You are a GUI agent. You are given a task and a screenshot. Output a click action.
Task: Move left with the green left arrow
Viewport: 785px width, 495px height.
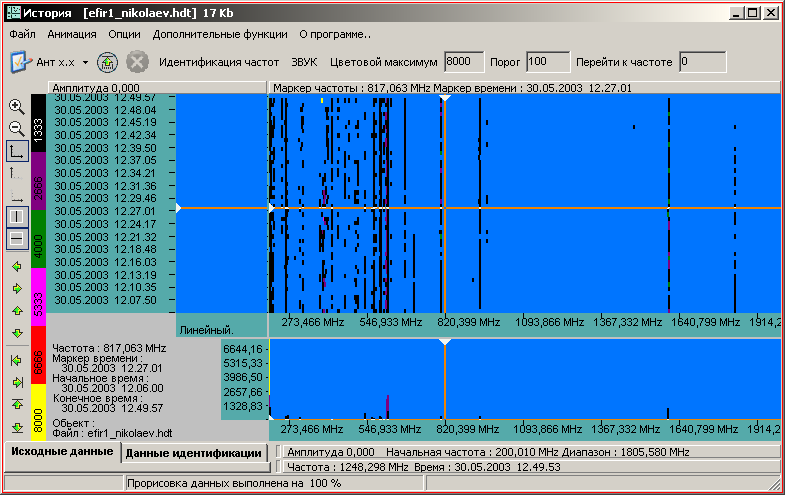[17, 267]
